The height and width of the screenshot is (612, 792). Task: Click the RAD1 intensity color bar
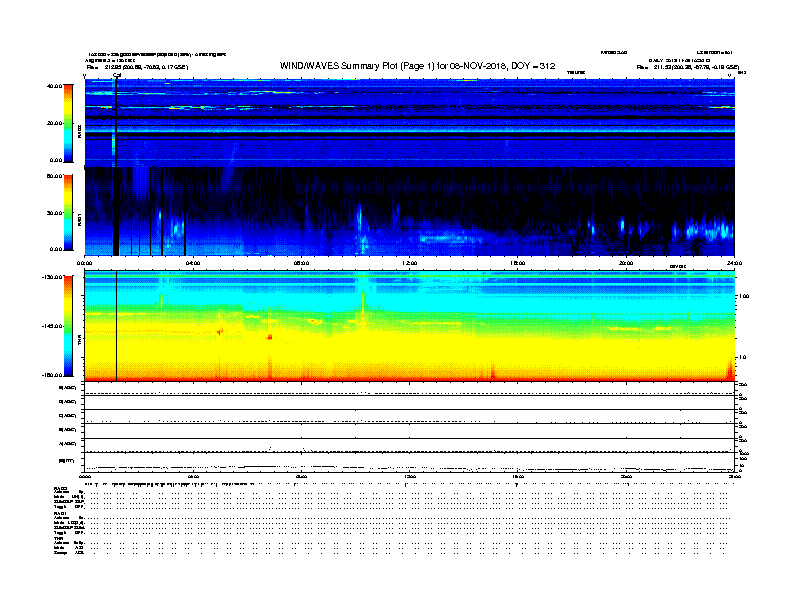(68, 212)
